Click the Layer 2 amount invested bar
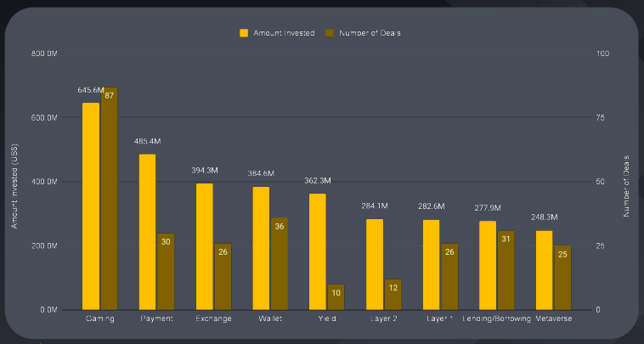The height and width of the screenshot is (344, 644). click(x=375, y=264)
